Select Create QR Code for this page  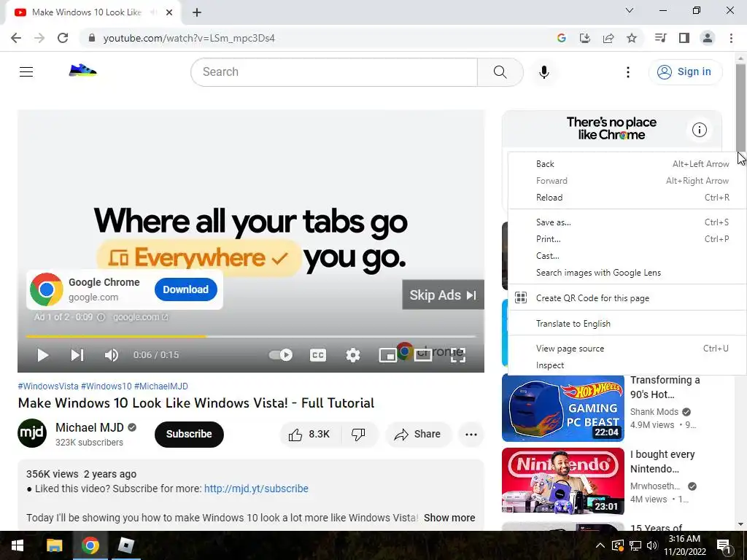[x=627, y=298]
